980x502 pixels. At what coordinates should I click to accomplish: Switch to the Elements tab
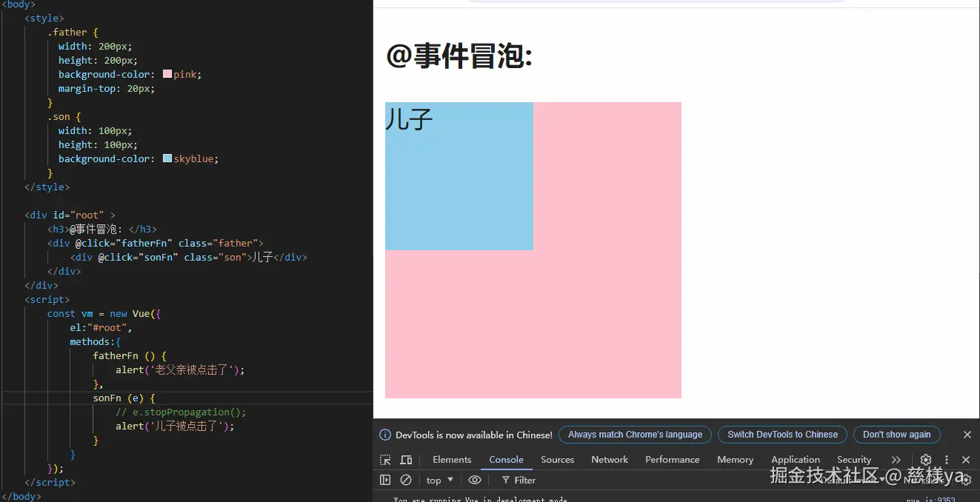pyautogui.click(x=452, y=460)
